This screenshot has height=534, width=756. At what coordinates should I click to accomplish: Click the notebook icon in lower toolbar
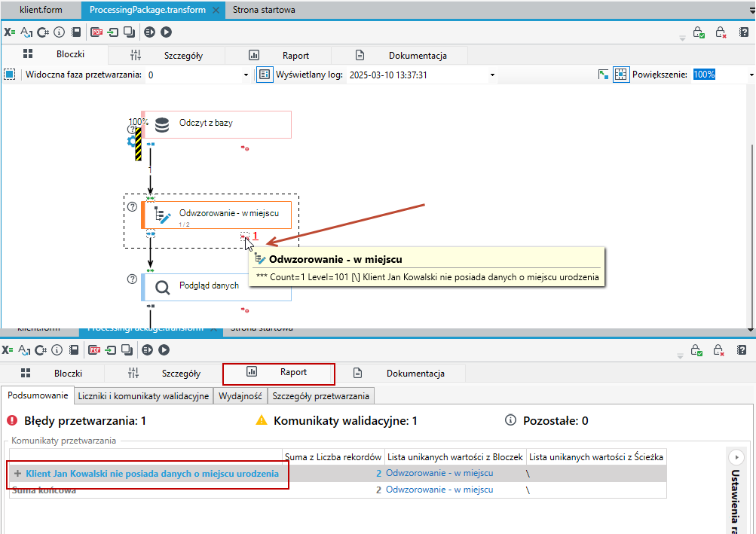click(74, 350)
